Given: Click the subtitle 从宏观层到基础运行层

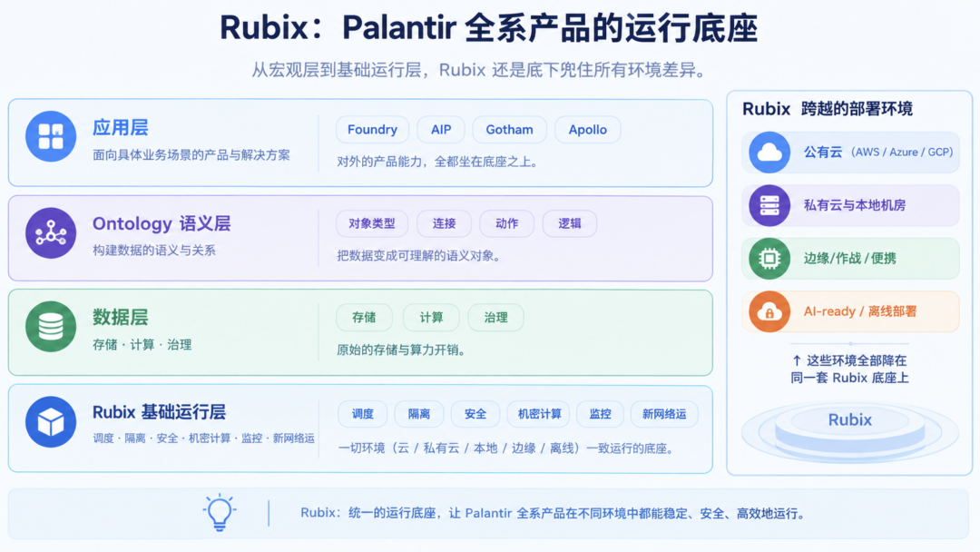Looking at the screenshot, I should tap(479, 69).
